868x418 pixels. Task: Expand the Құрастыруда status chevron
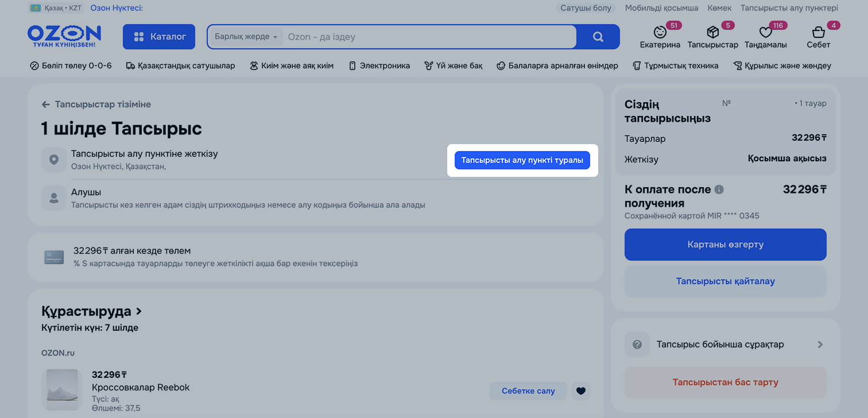(138, 312)
